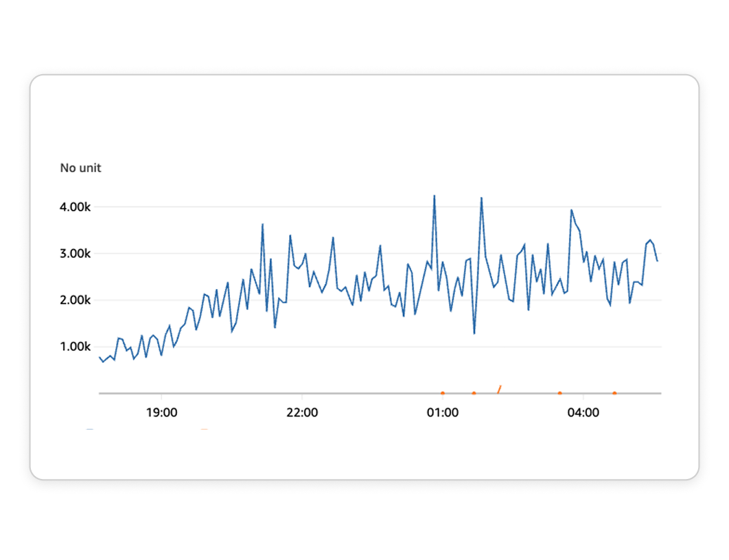Click the orange legend marker below the chart
Image resolution: width=729 pixels, height=560 pixels.
point(204,430)
